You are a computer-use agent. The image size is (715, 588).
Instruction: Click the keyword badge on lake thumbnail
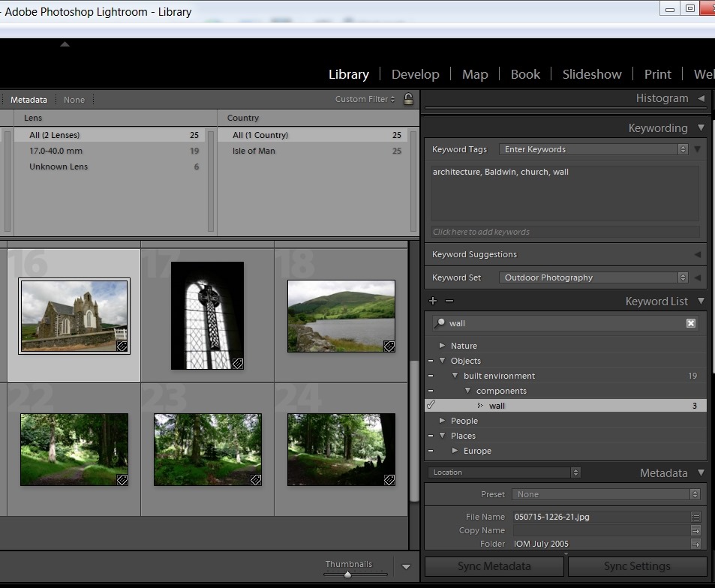click(389, 346)
